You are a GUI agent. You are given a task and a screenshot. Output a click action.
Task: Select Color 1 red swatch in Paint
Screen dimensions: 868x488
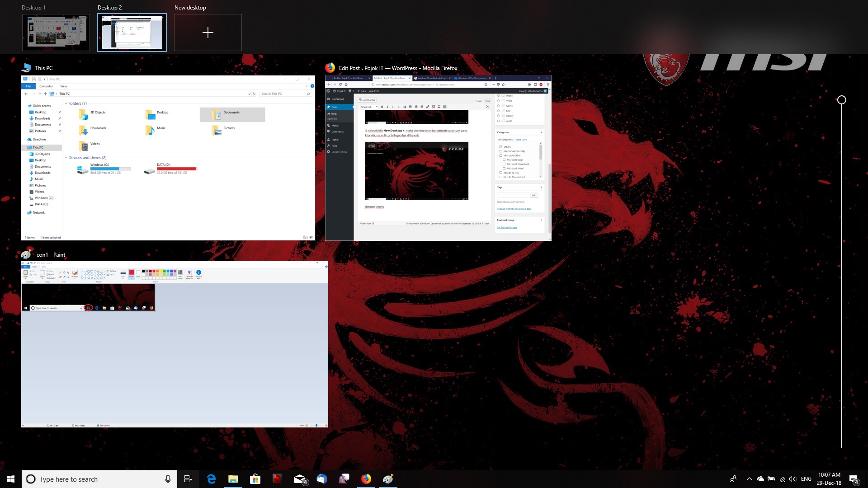pyautogui.click(x=132, y=274)
